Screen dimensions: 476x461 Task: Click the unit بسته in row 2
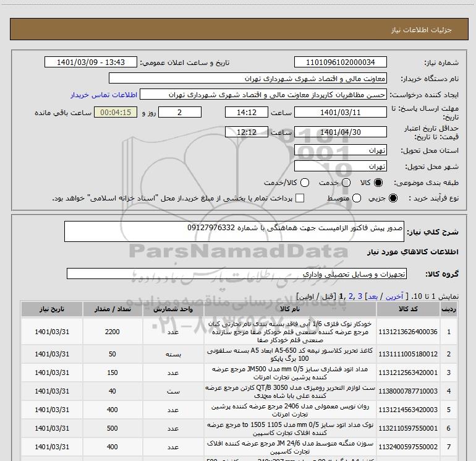[173, 354]
